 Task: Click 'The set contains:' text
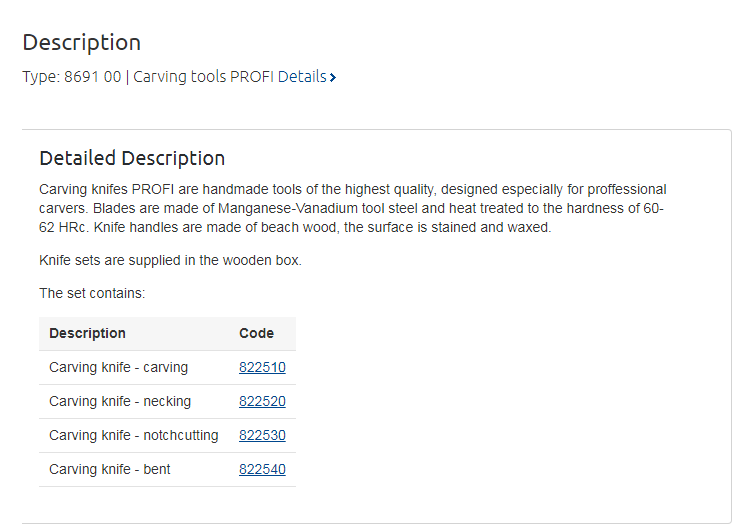pyautogui.click(x=92, y=293)
